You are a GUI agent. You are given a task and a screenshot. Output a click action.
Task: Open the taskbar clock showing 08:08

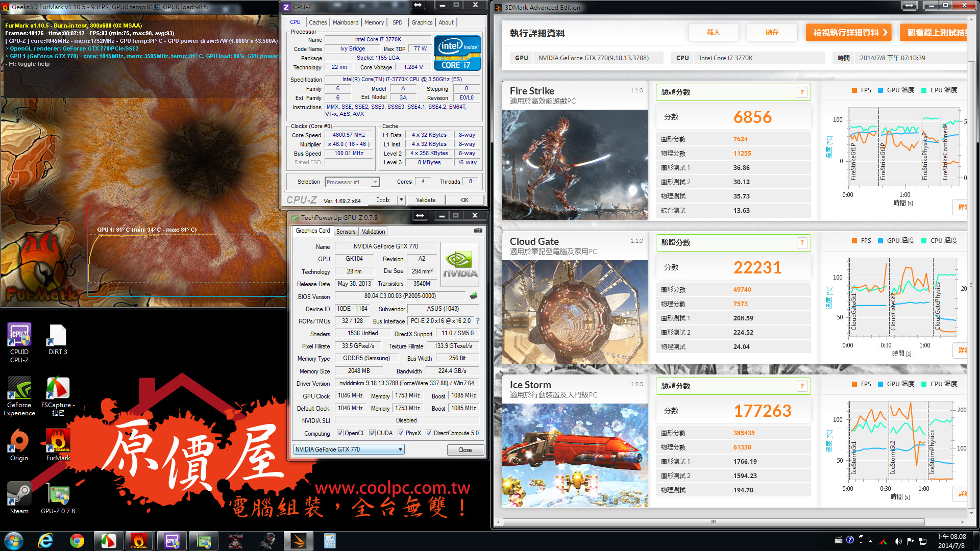(951, 541)
